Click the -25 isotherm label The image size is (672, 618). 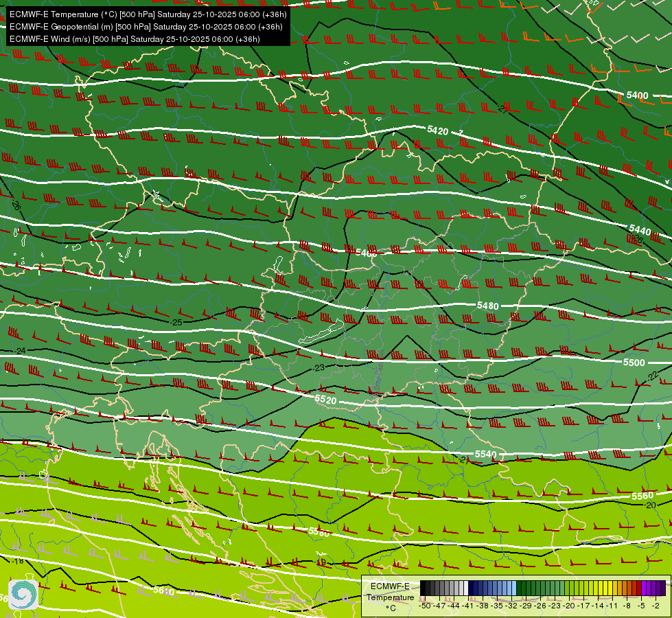click(x=176, y=322)
